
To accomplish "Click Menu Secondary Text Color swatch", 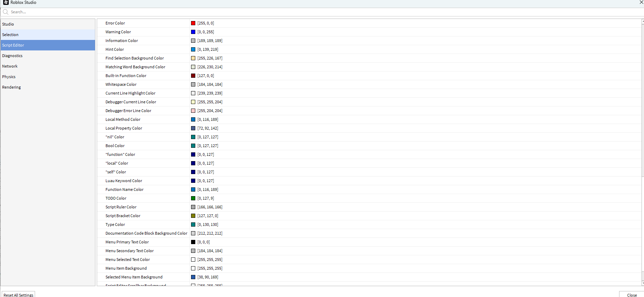I will (x=193, y=251).
